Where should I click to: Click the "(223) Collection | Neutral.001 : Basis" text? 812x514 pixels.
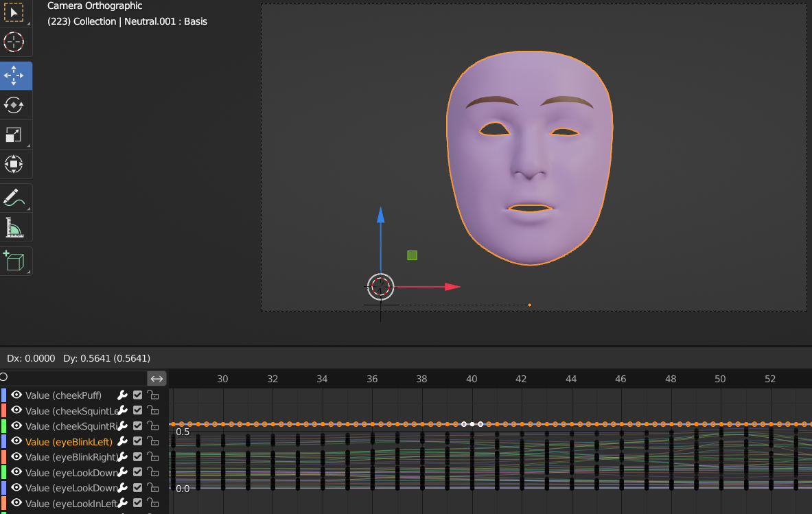coord(127,21)
